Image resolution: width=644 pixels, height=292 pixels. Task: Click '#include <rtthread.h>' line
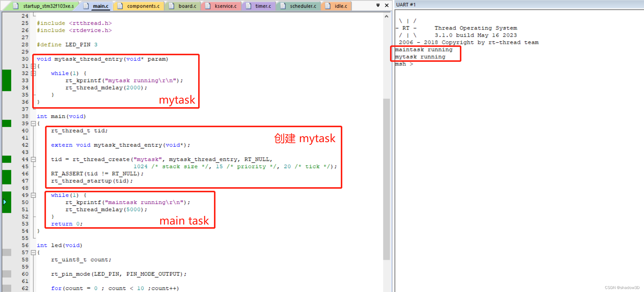[74, 23]
